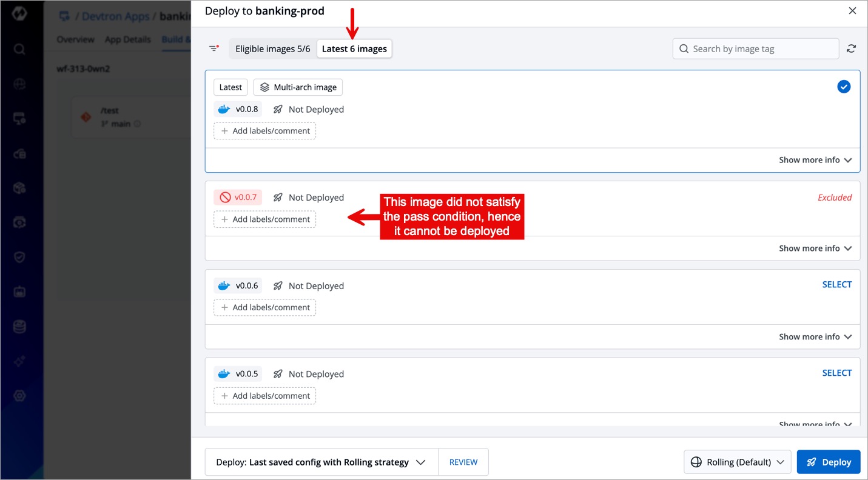
Task: Open the security shield icon in sidebar
Action: pos(19,258)
